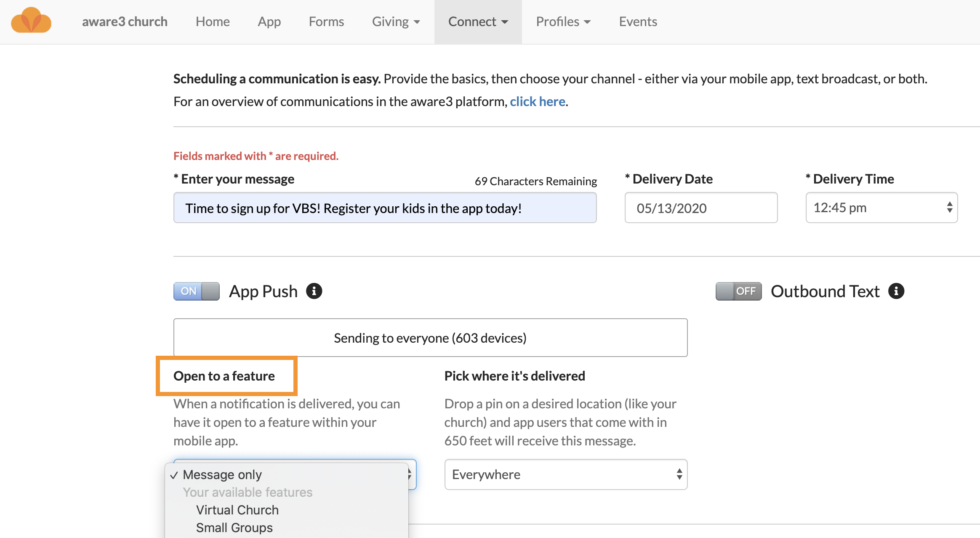Click the 'Sending to everyone' button
This screenshot has height=538, width=980.
coord(430,337)
